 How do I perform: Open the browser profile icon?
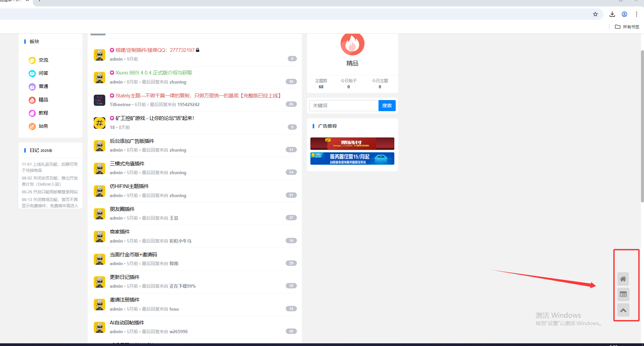624,14
